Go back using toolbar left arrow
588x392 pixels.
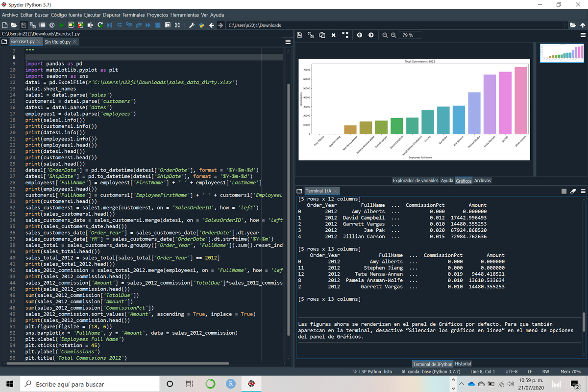pos(211,25)
